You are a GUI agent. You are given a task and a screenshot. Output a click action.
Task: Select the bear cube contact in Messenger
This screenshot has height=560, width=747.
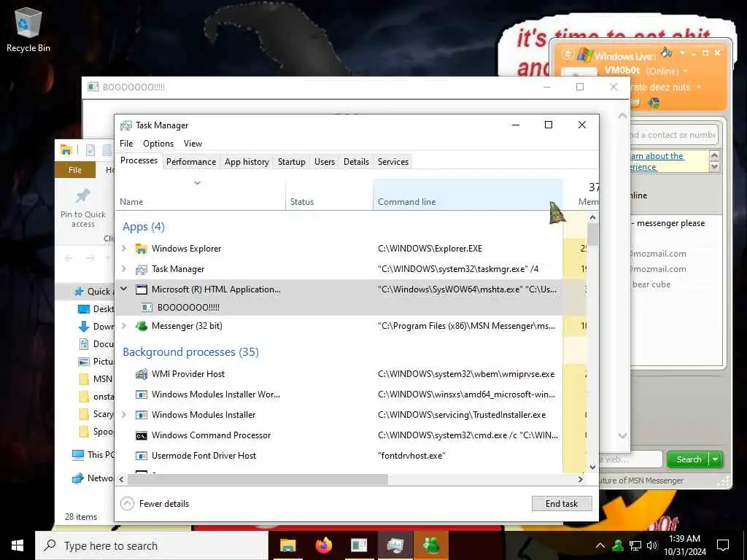pyautogui.click(x=651, y=284)
